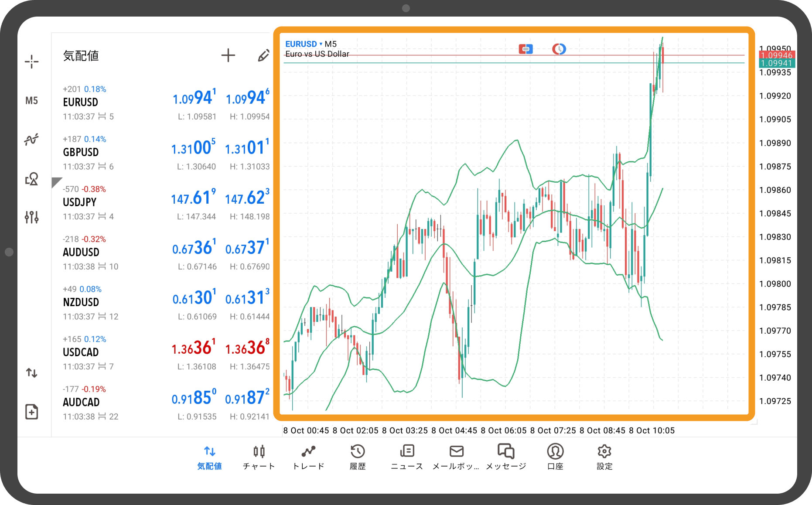Tap AUDUSD bid price 0.67361
The height and width of the screenshot is (505, 812).
click(x=194, y=247)
